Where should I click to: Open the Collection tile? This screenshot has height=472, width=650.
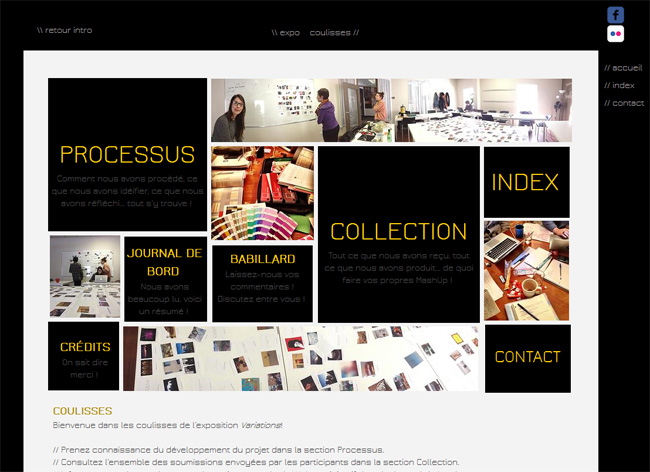[x=399, y=234]
